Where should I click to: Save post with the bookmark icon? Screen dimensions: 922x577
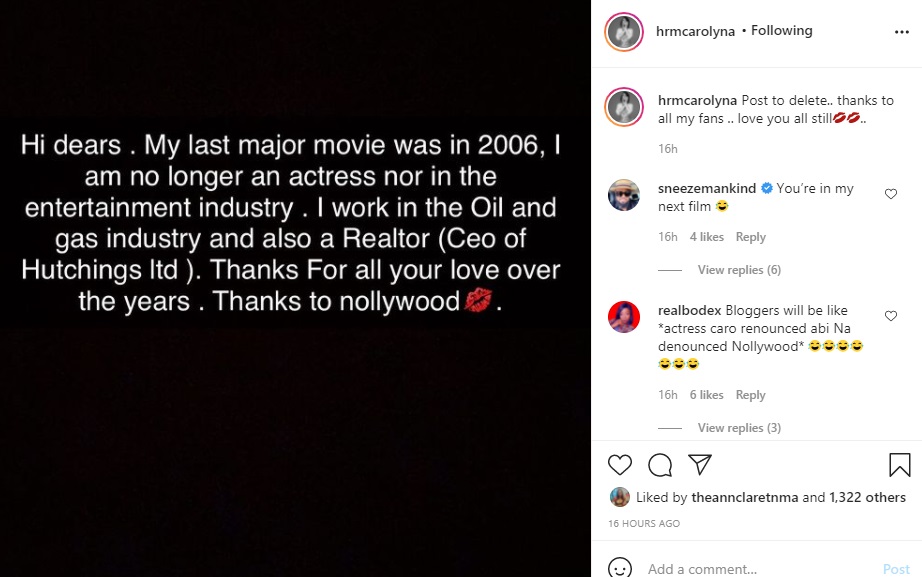899,465
